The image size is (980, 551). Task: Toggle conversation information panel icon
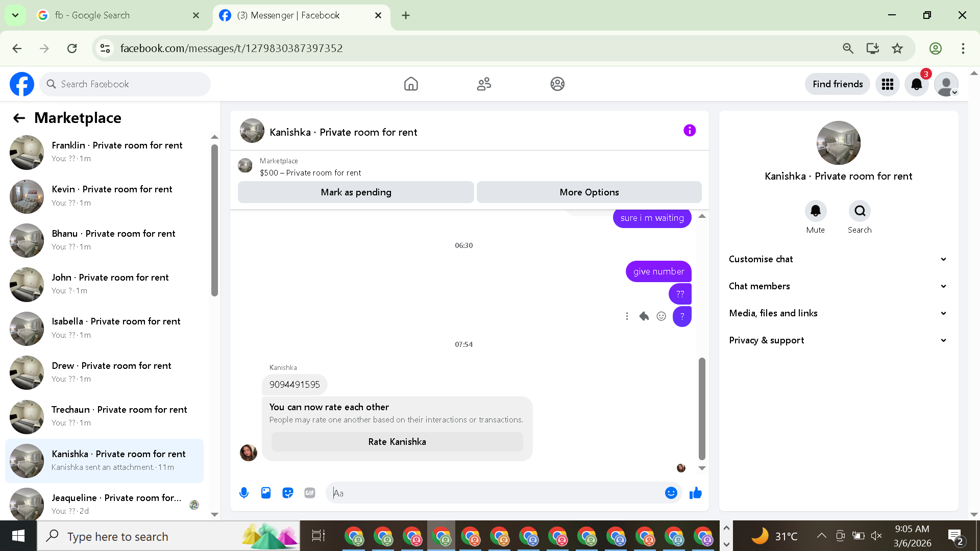click(x=690, y=131)
